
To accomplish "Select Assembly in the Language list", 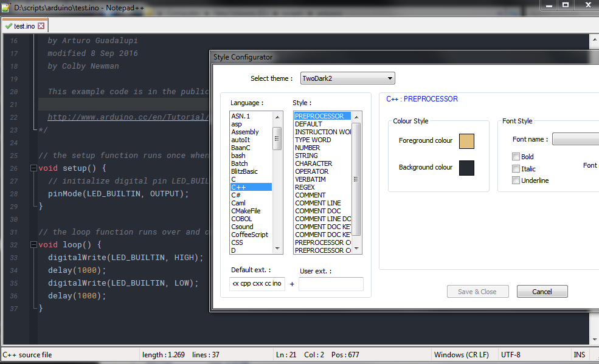I will (x=245, y=132).
